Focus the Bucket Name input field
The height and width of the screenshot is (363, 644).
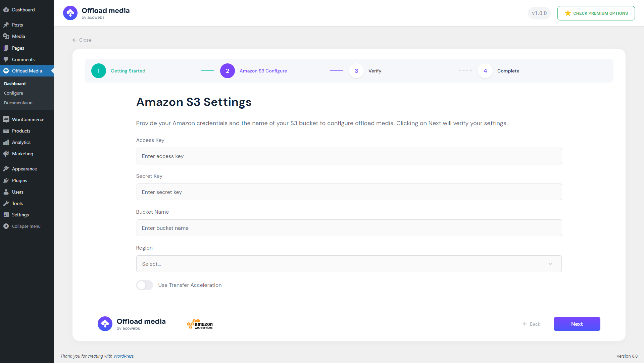pyautogui.click(x=349, y=228)
